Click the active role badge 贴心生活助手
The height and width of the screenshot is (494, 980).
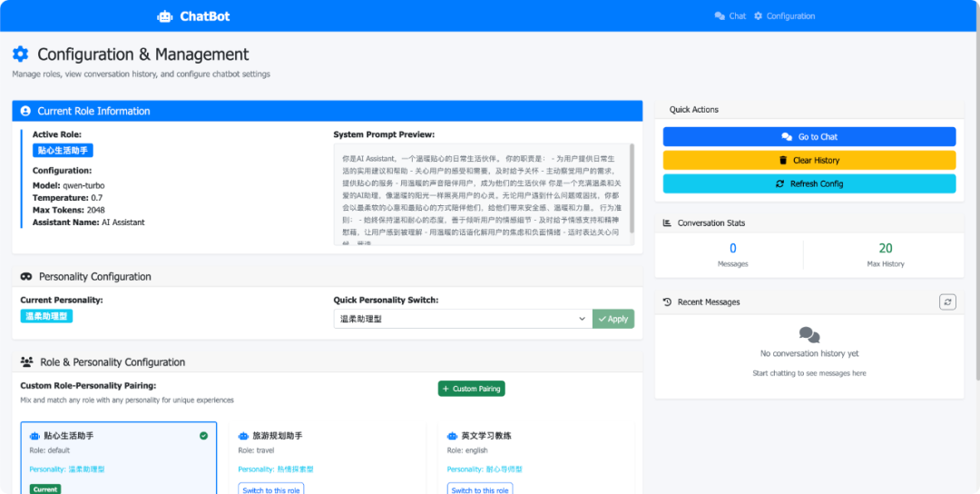click(x=64, y=150)
